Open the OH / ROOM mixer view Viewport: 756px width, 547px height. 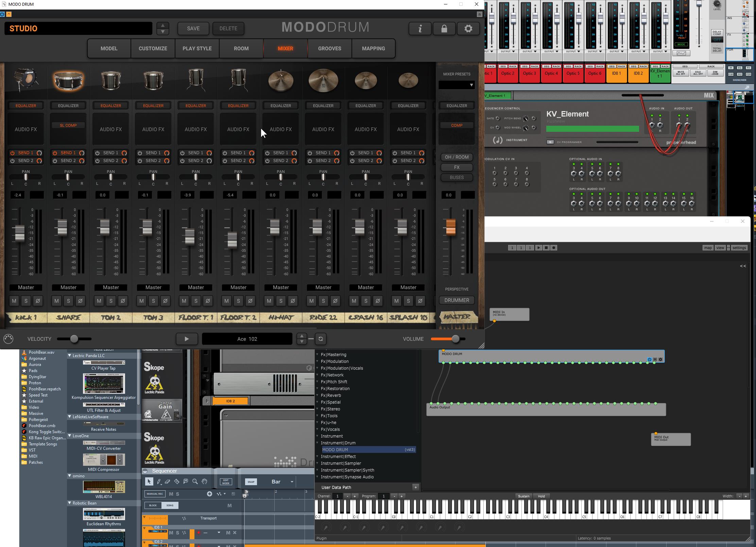click(x=457, y=157)
